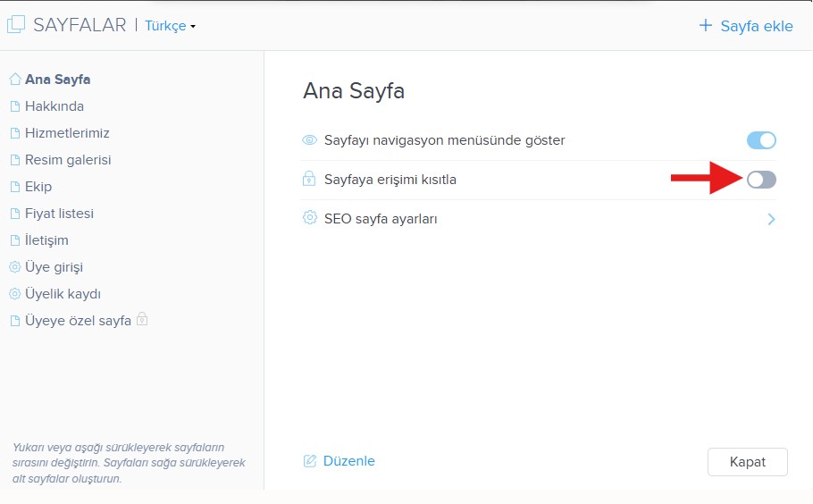Viewport: 813px width, 504px height.
Task: Disable showing page in navigation menu toggle
Action: tap(761, 140)
